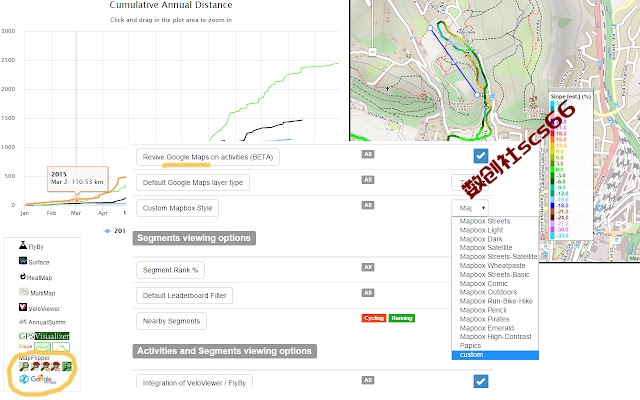Viewport: 640px width, 400px height.
Task: Click the lower endpoint circle of the blue line
Action: pyautogui.click(x=477, y=95)
